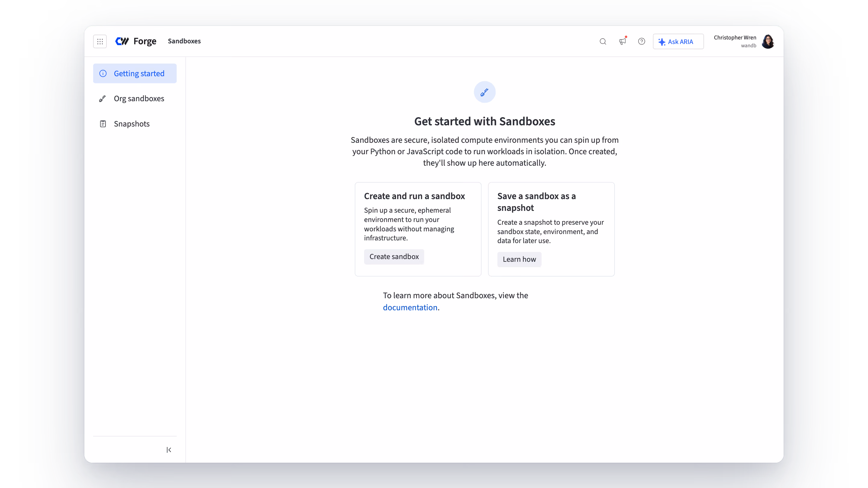Image resolution: width=868 pixels, height=488 pixels.
Task: Click the Create sandbox button
Action: pos(394,257)
